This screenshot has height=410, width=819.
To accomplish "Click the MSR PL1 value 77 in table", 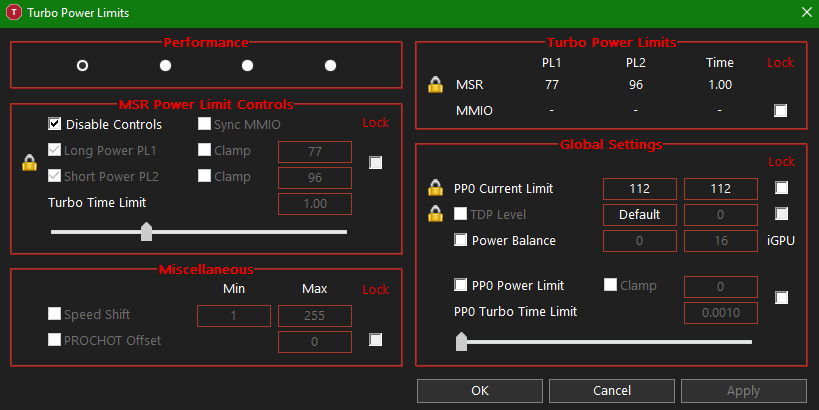I will pyautogui.click(x=552, y=85).
